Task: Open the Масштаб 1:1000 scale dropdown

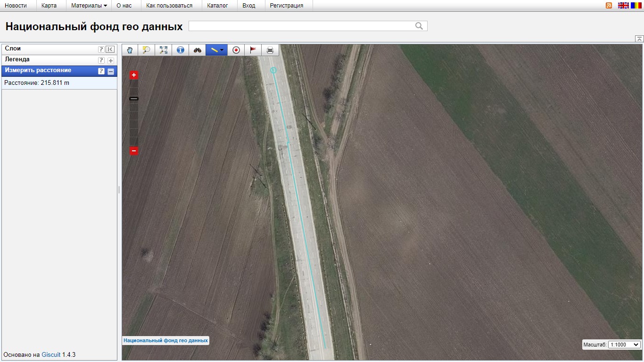Action: 624,345
